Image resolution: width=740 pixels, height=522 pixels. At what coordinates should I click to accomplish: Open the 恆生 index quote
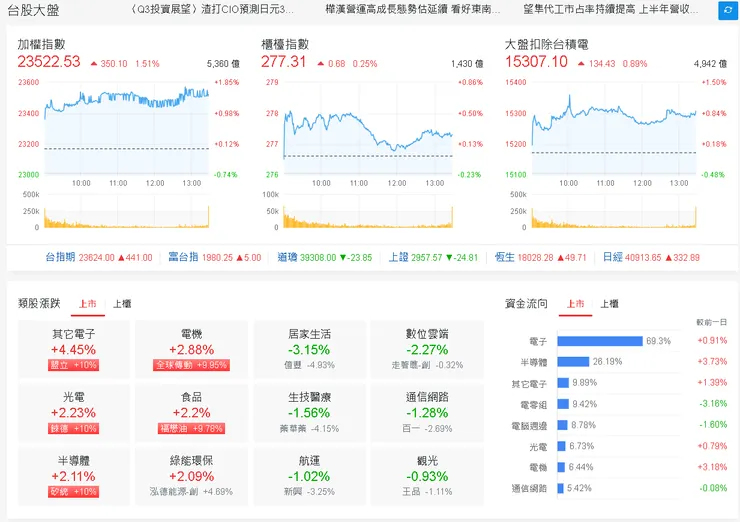540,257
